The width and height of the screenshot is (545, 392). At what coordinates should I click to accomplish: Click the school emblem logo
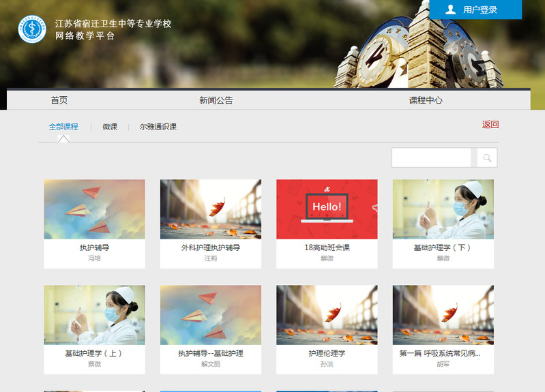(x=31, y=29)
